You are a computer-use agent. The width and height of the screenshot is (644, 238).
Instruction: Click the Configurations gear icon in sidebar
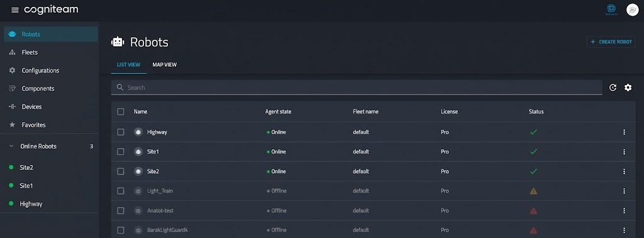[x=13, y=71]
